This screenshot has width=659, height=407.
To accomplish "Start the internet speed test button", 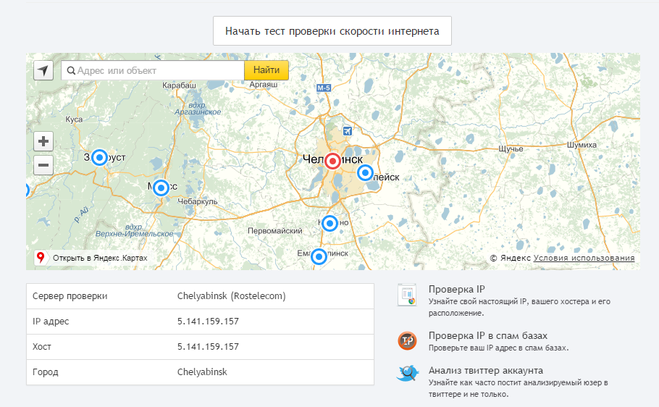I will [x=332, y=31].
